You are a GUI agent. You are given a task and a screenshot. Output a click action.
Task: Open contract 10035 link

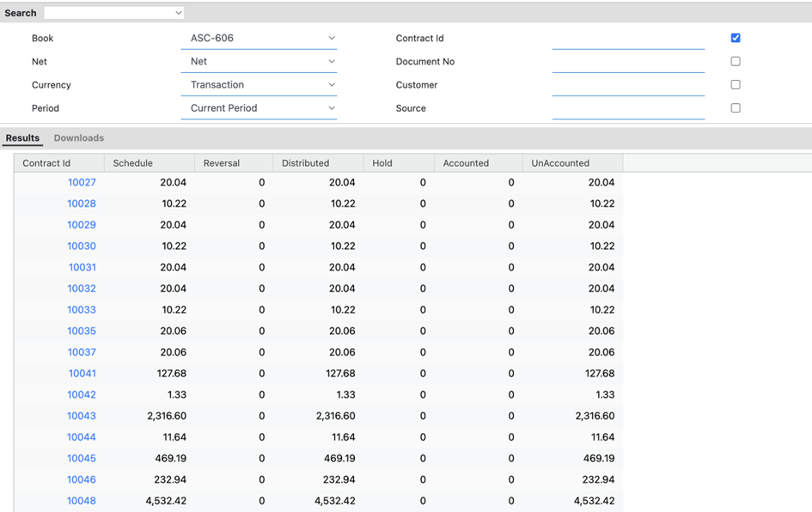82,331
